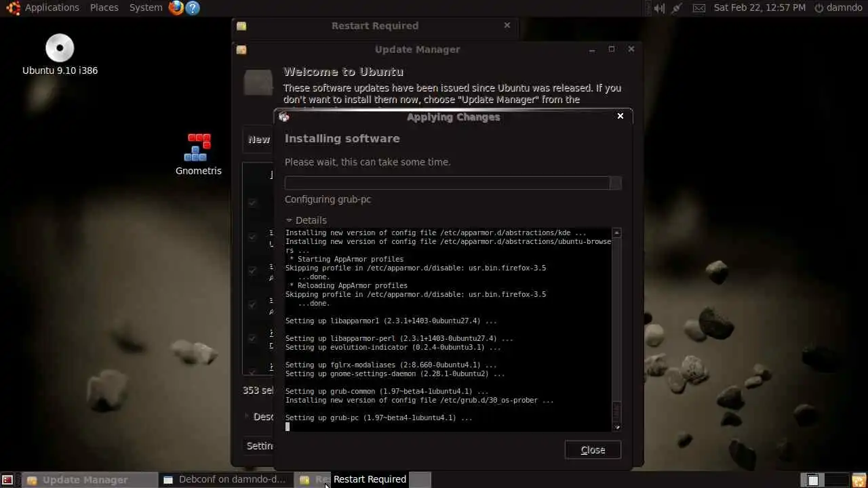The width and height of the screenshot is (868, 488).
Task: Open the System menu
Action: coord(146,7)
